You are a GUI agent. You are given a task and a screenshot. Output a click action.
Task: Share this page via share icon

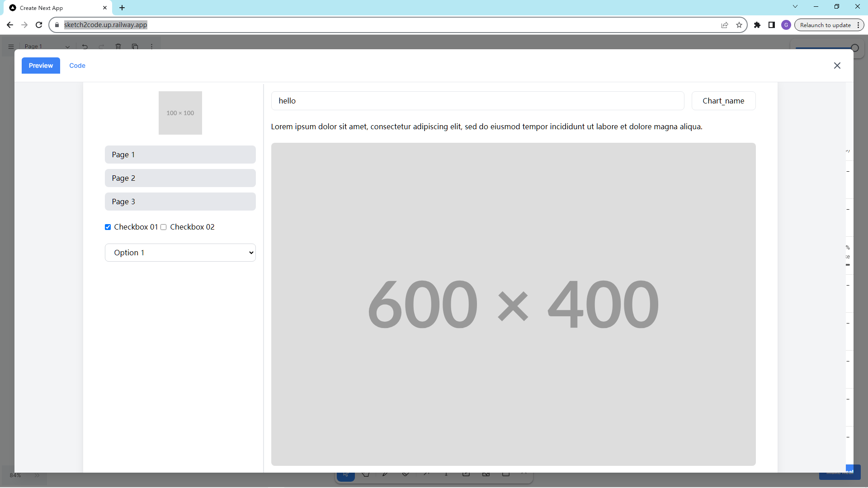(725, 25)
